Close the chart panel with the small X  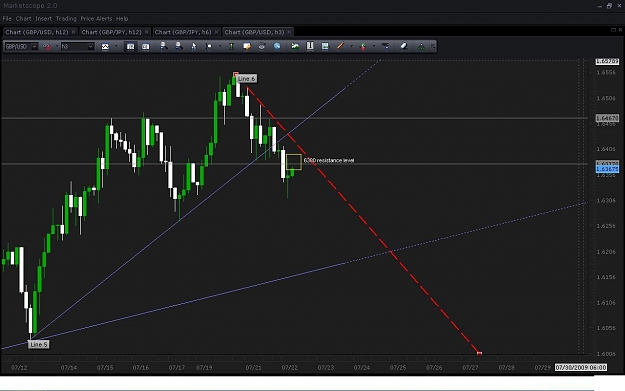620,30
